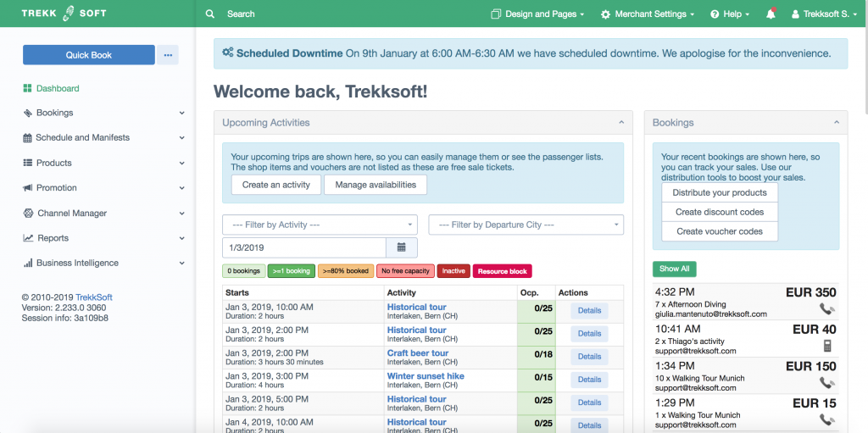868x433 pixels.
Task: Toggle the 'No free capacity' legend filter
Action: tap(407, 271)
